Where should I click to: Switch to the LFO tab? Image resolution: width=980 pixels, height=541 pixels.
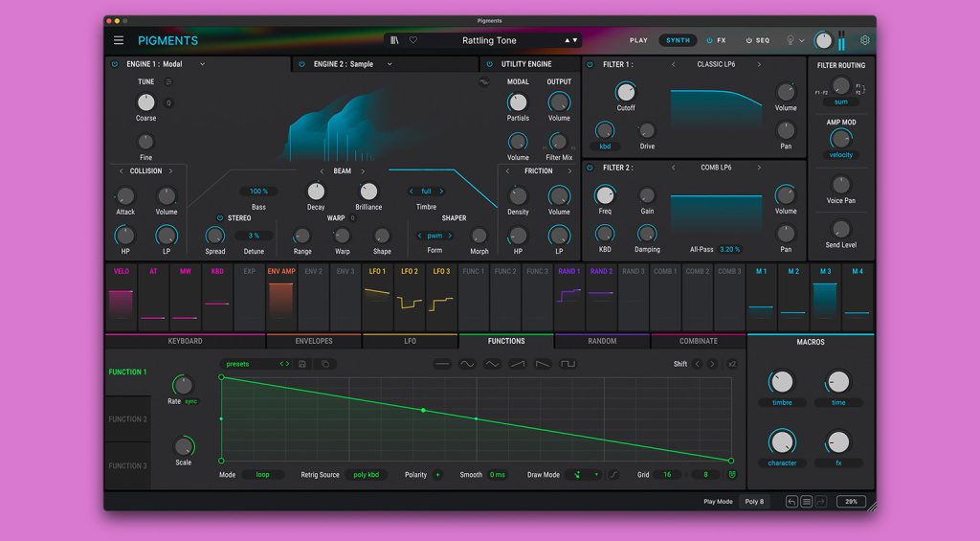coord(410,341)
